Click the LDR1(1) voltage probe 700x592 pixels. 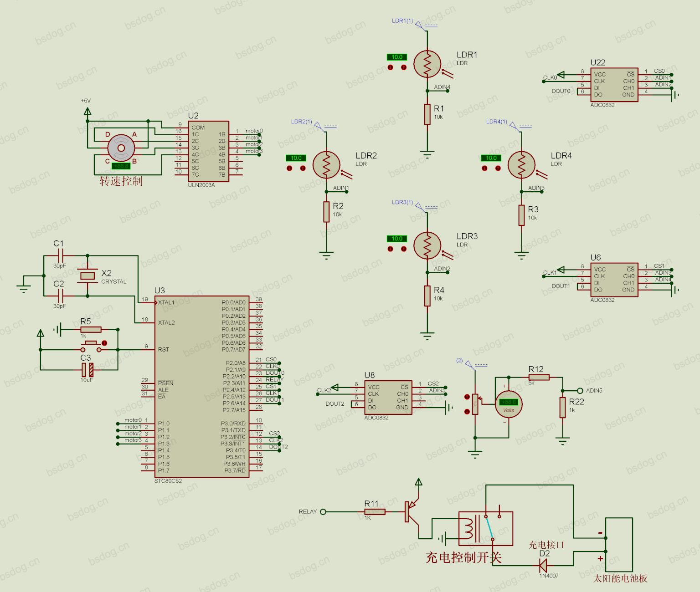[420, 26]
